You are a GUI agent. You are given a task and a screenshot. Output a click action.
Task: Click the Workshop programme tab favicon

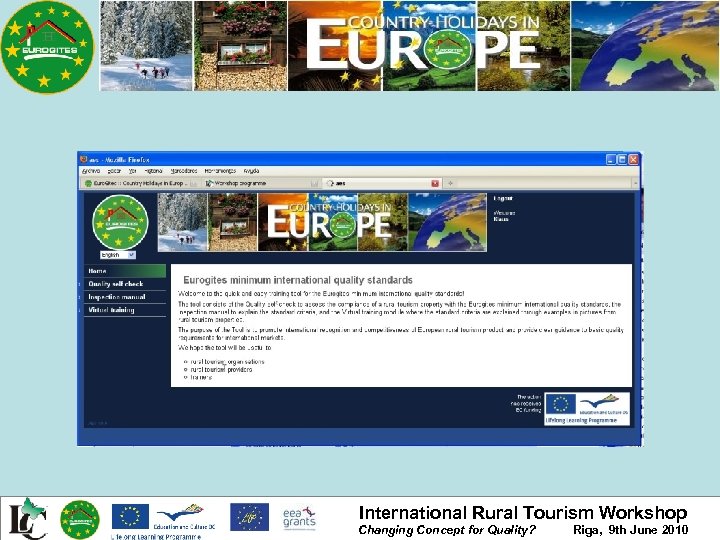[x=209, y=183]
